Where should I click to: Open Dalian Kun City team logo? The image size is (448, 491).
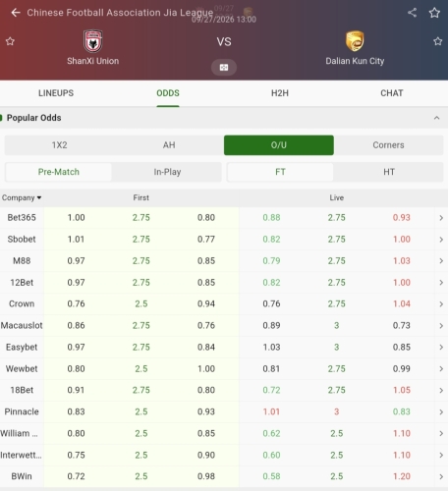tap(355, 41)
